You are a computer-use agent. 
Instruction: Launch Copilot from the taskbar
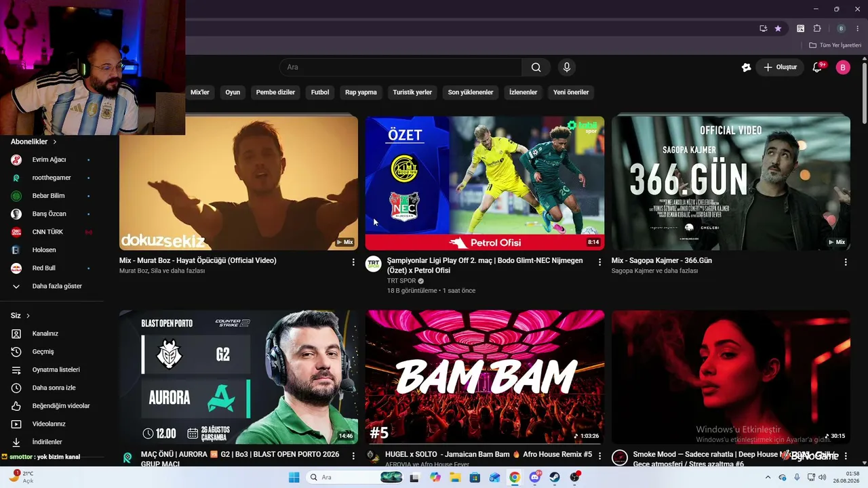tap(435, 477)
